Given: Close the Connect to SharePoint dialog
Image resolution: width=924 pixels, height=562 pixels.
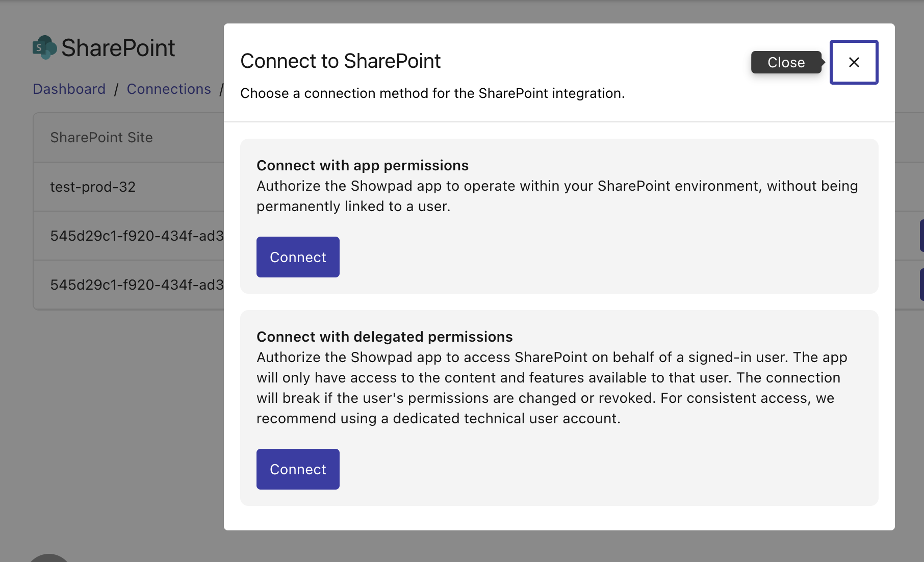Looking at the screenshot, I should (854, 62).
